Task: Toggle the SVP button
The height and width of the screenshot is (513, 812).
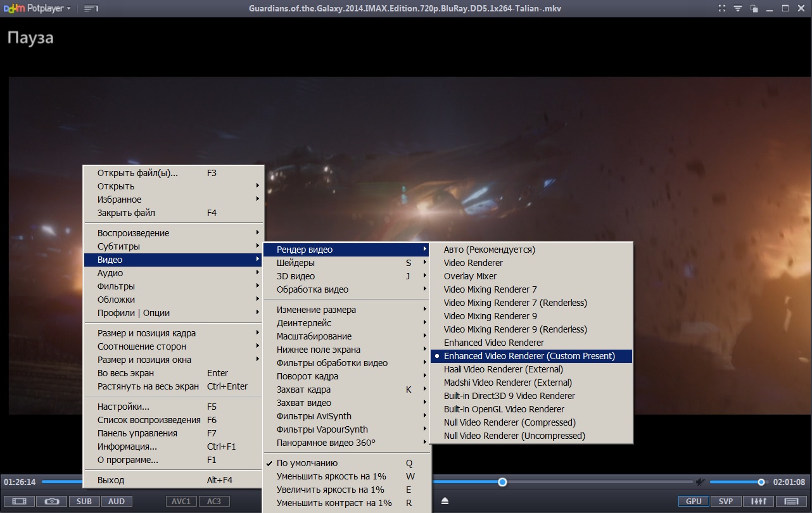Action: point(726,501)
